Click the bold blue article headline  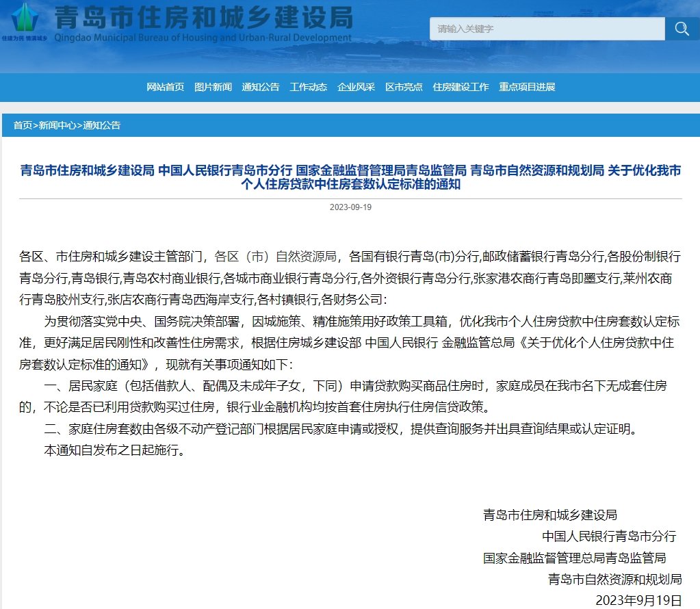[x=350, y=177]
